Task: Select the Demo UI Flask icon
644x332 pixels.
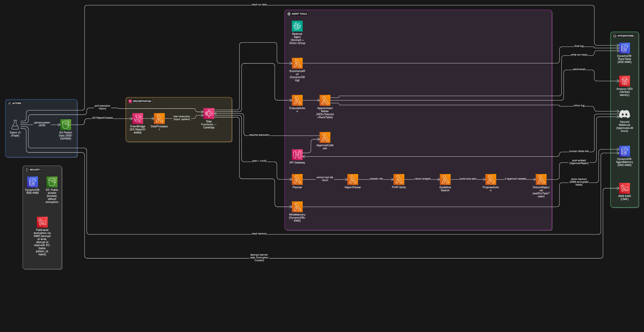Action: tap(15, 125)
